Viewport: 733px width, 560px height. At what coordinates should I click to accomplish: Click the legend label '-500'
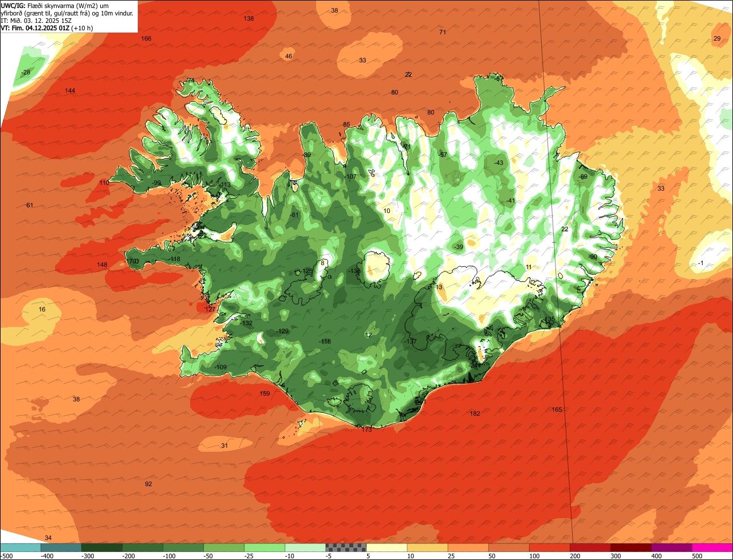coord(6,556)
